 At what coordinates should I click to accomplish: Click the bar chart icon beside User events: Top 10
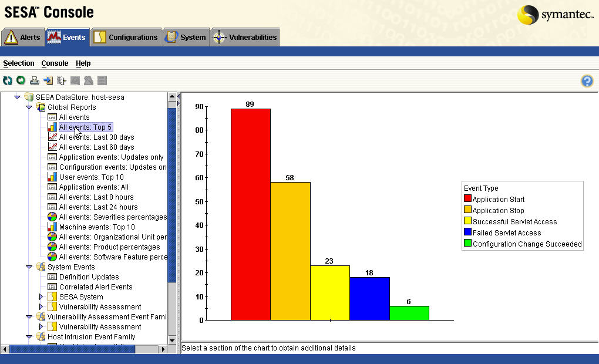point(52,177)
